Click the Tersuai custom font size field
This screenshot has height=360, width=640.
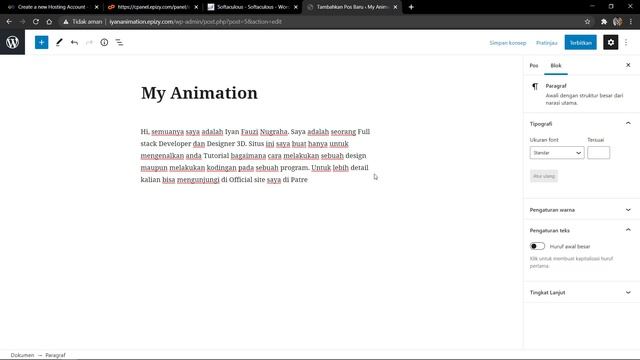click(x=598, y=153)
